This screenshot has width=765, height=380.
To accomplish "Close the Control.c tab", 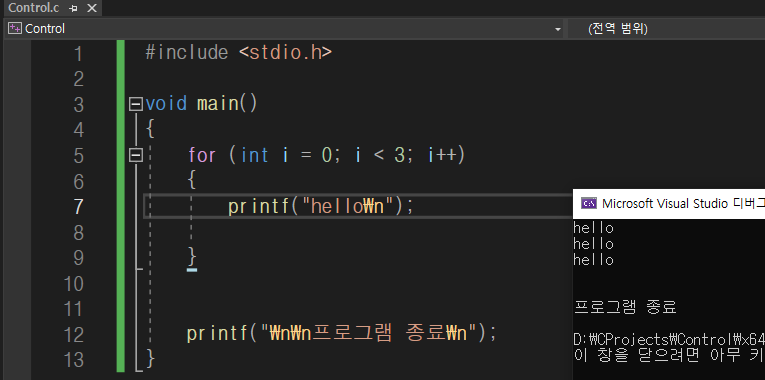I will click(x=91, y=8).
